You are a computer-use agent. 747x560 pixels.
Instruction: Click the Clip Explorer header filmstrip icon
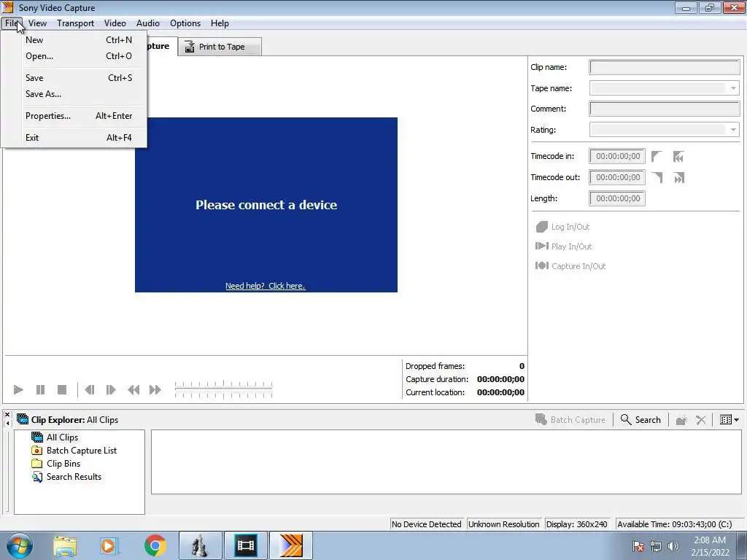coord(23,419)
